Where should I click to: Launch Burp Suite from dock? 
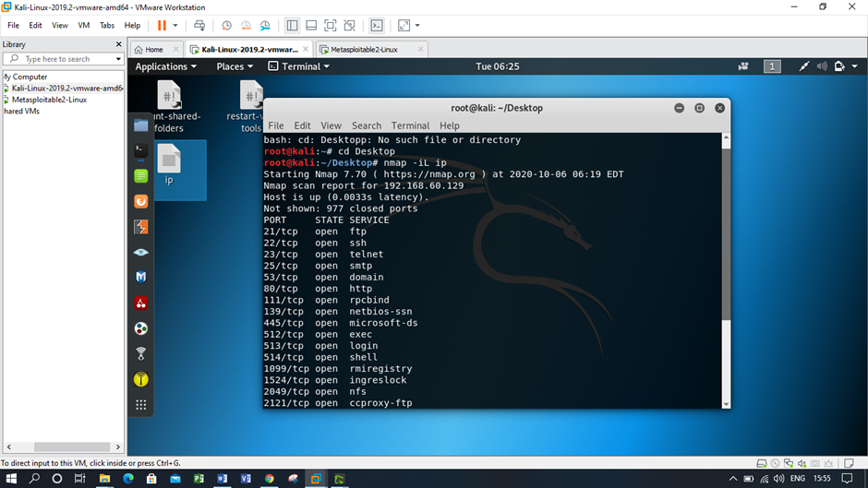pyautogui.click(x=141, y=227)
